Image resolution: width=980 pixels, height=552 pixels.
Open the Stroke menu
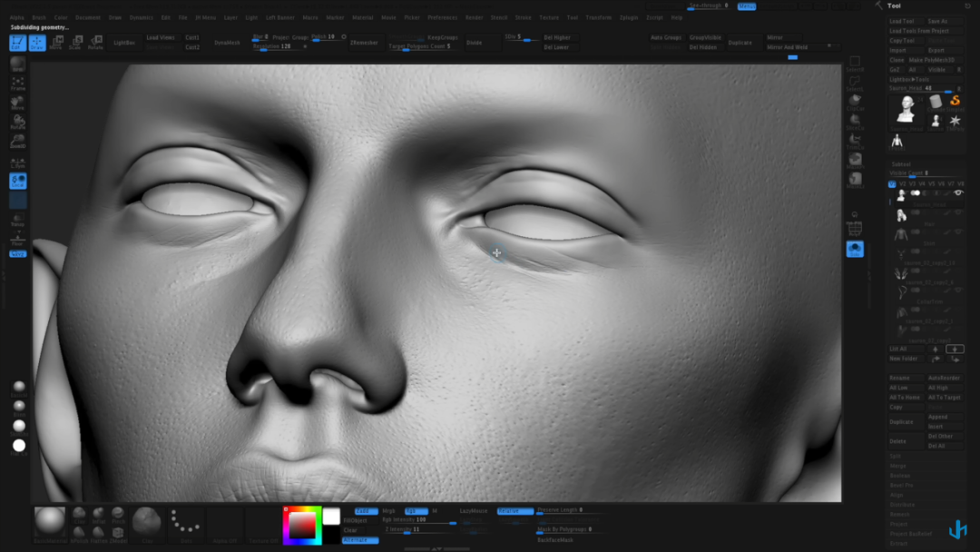pyautogui.click(x=524, y=17)
